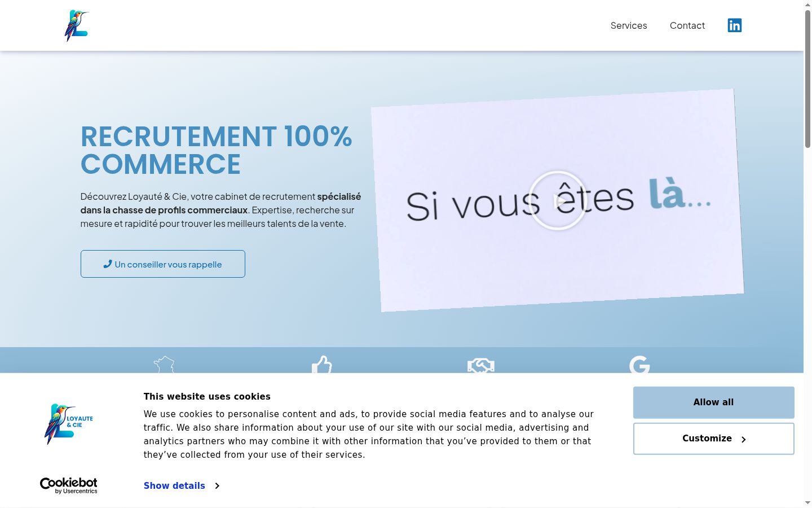
Task: Open the Customize cookie options
Action: coord(714,439)
